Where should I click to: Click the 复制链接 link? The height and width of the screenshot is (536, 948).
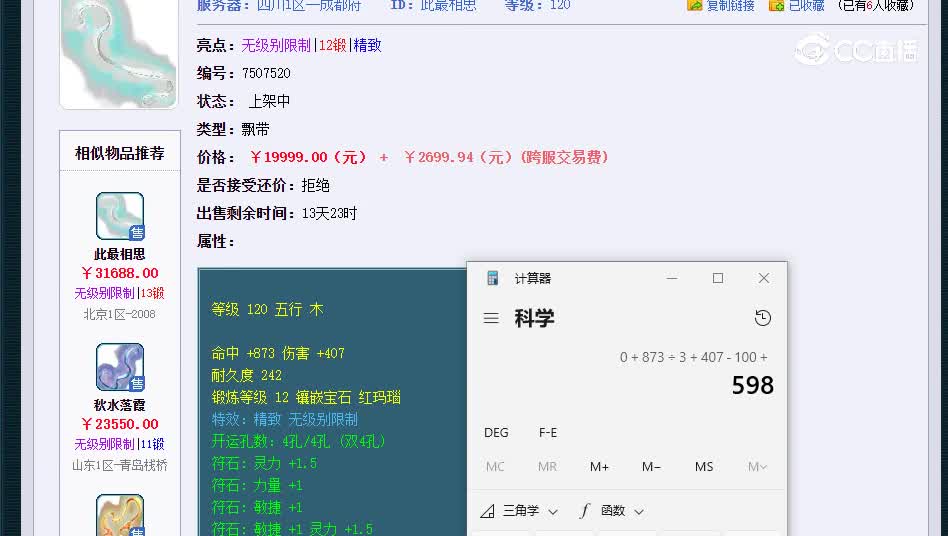point(730,5)
